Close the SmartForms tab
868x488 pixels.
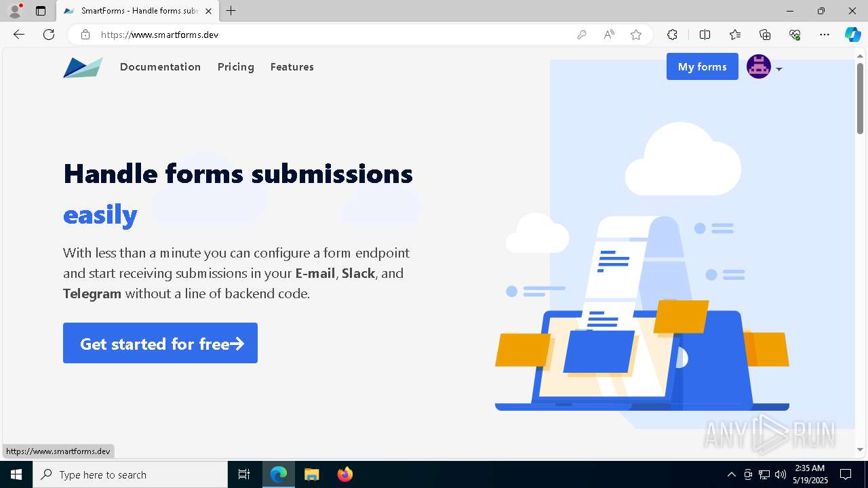coord(208,11)
